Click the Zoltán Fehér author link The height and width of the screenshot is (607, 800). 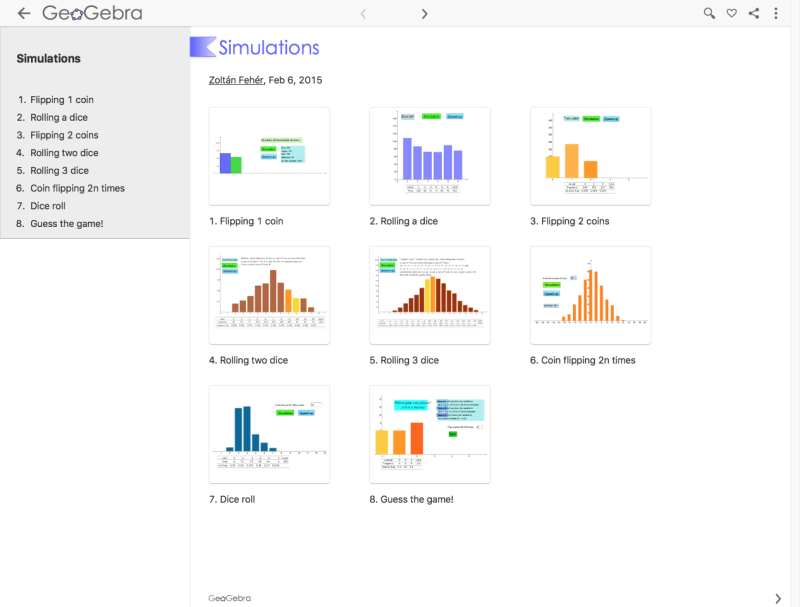[x=236, y=80]
